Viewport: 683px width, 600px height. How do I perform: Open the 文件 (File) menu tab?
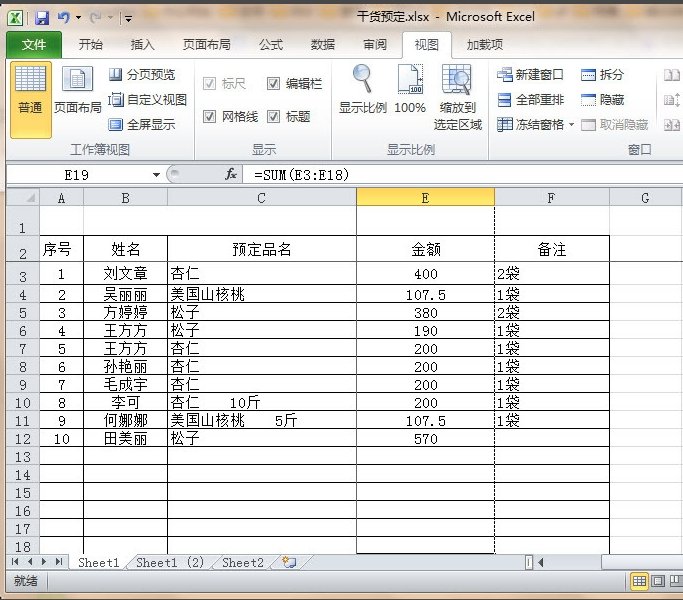tap(34, 44)
